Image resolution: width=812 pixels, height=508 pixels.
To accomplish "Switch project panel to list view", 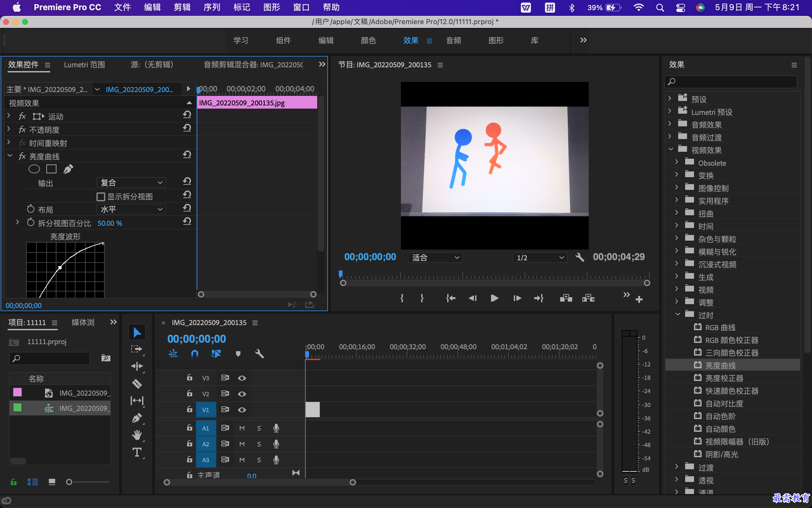I will [x=33, y=482].
